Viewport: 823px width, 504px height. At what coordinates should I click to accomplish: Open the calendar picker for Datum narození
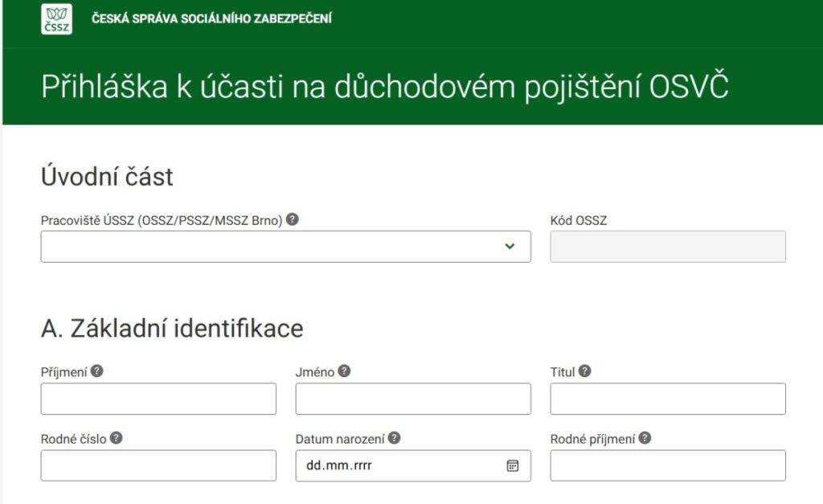click(514, 466)
